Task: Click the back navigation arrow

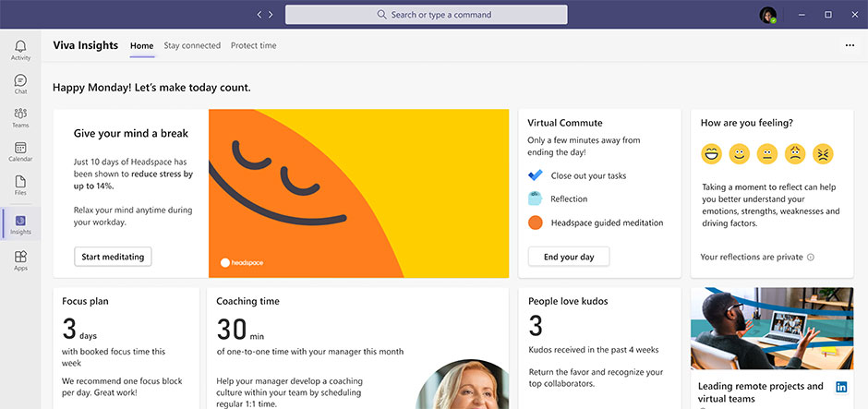Action: 259,15
